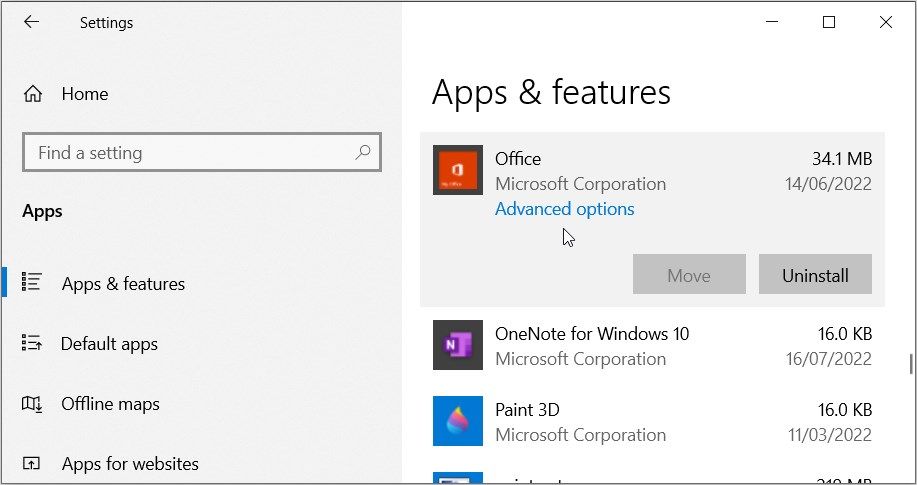Select the Offline maps icon
This screenshot has height=485, width=917.
click(32, 403)
